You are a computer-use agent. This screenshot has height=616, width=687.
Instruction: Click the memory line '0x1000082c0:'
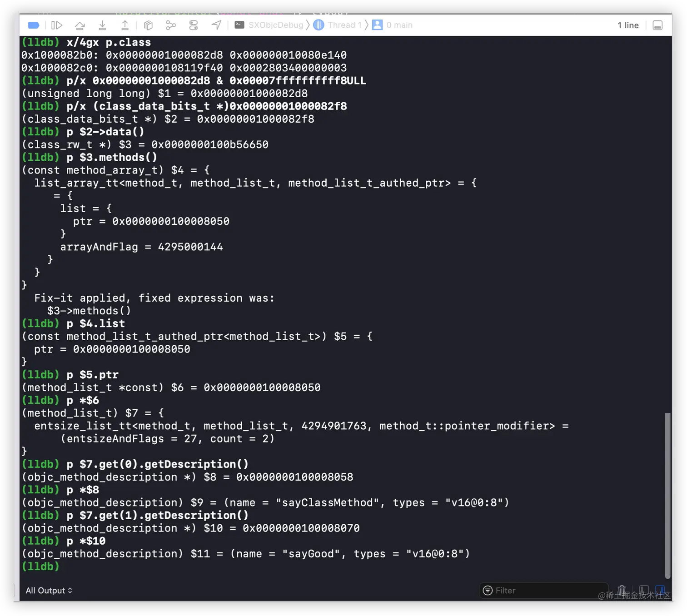coord(184,68)
